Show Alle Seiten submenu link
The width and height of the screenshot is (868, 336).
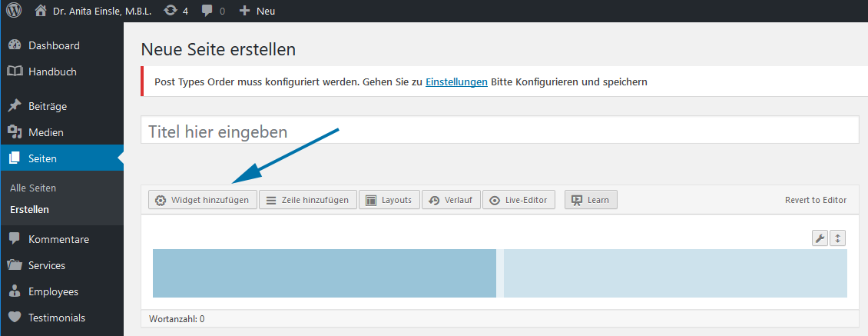33,188
